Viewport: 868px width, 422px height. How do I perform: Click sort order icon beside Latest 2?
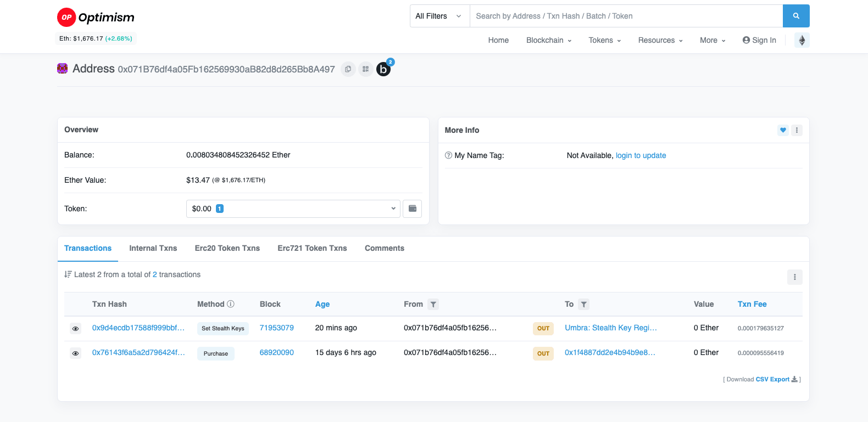click(x=68, y=274)
